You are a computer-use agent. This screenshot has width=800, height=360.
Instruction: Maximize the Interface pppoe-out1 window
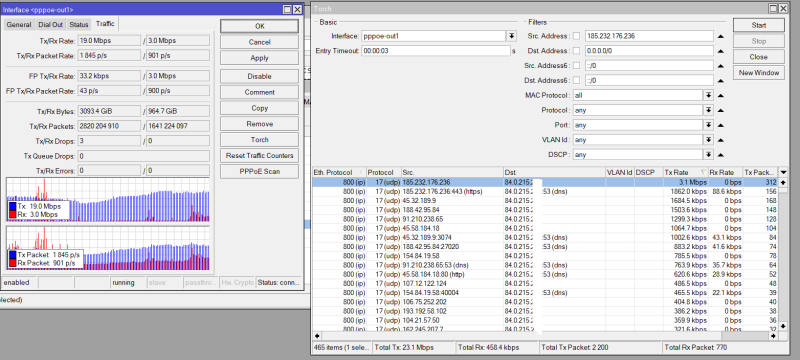click(x=287, y=9)
